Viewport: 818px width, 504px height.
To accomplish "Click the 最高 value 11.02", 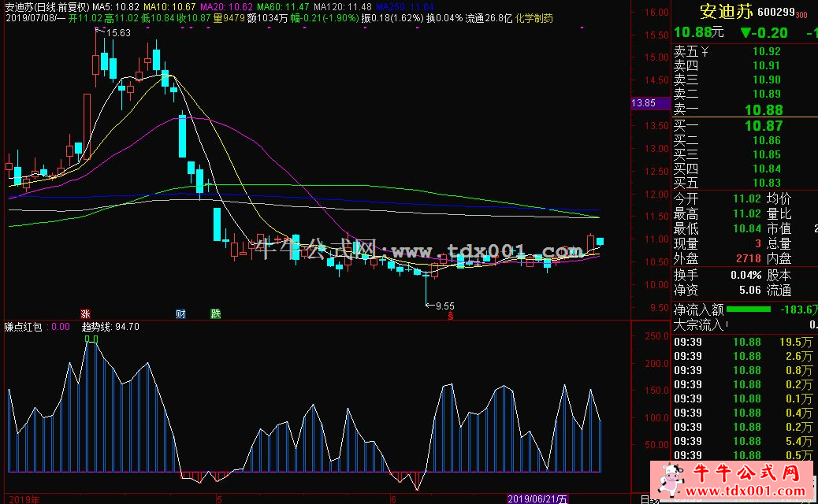I will [746, 213].
